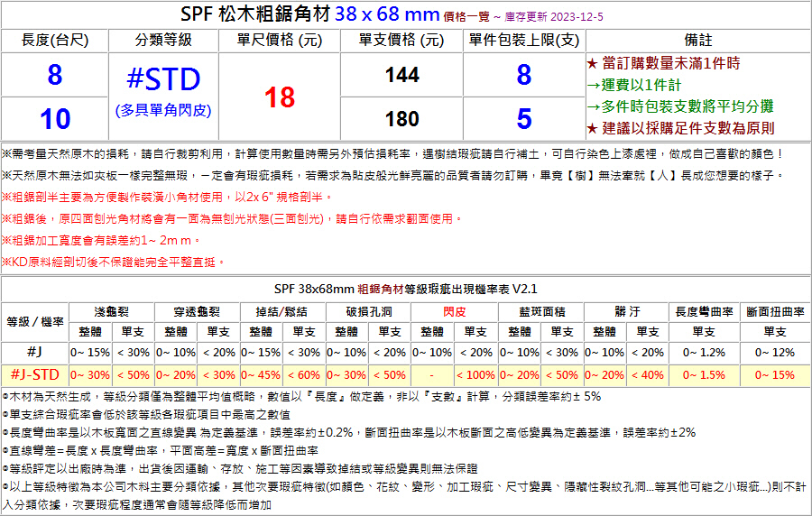Image resolution: width=812 pixels, height=516 pixels.
Task: Click the 單支價格 (元) column header
Action: tap(401, 41)
